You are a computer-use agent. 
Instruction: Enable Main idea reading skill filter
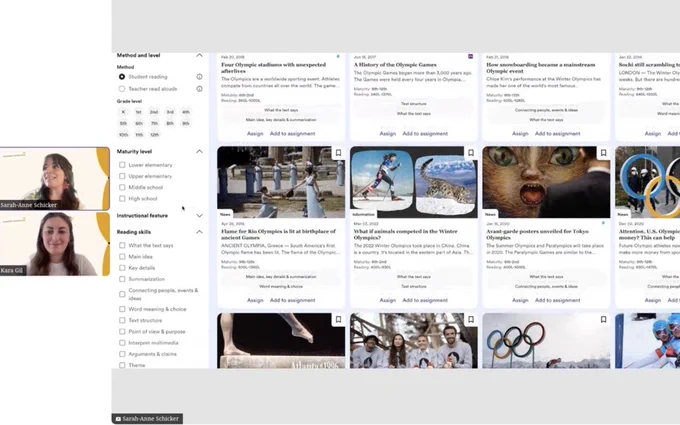(122, 256)
